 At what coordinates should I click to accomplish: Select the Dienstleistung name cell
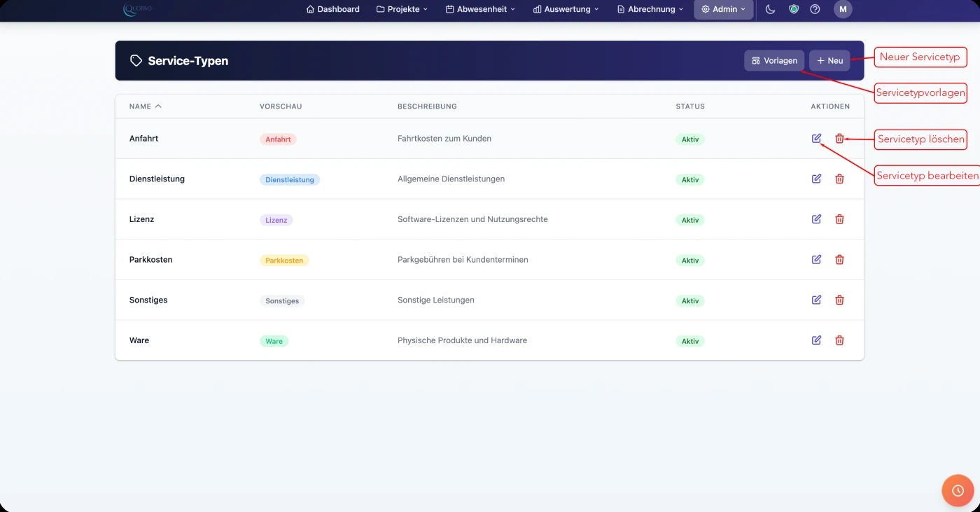click(x=157, y=179)
